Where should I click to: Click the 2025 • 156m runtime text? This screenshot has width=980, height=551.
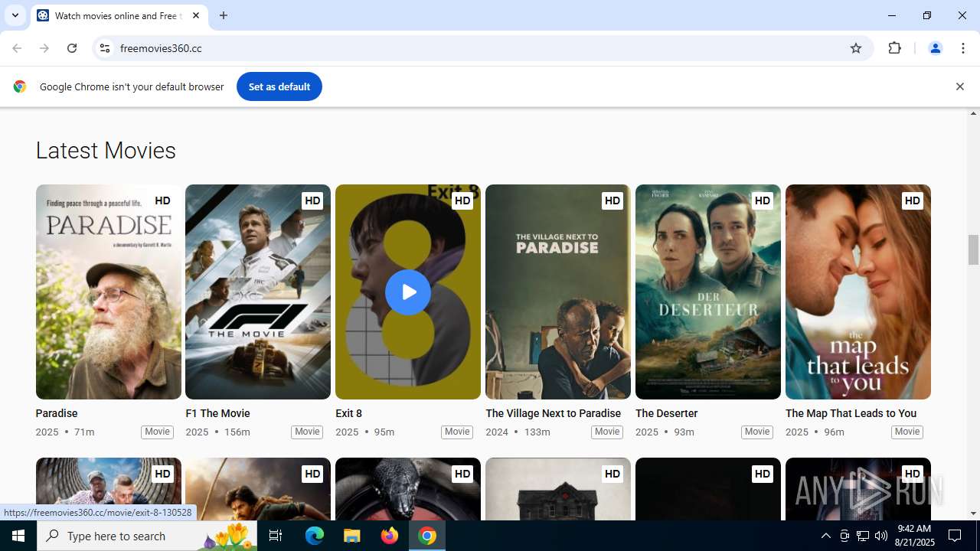[218, 432]
